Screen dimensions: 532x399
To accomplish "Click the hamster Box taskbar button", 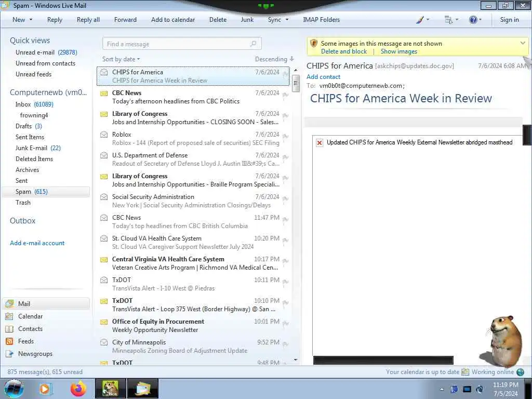I will pos(111,389).
